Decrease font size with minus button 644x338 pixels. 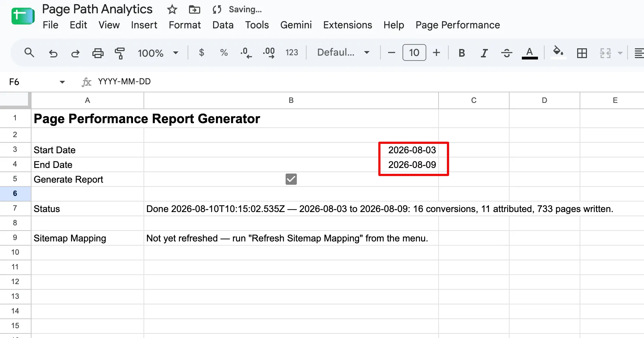pyautogui.click(x=392, y=53)
